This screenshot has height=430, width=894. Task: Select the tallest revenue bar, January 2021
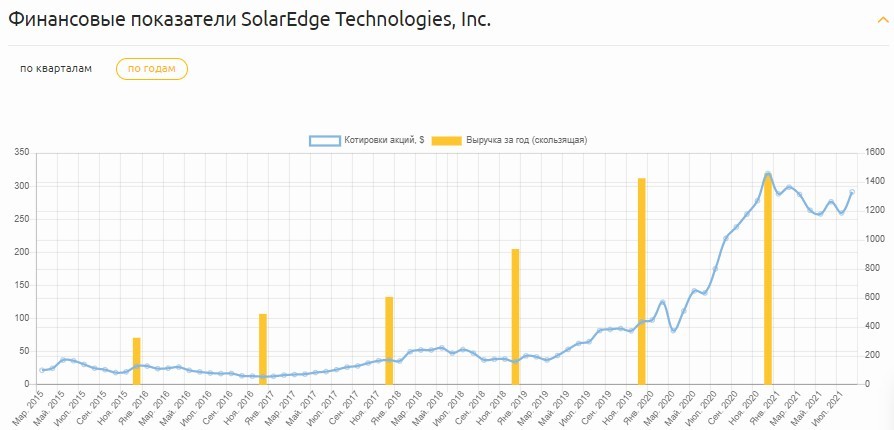click(x=767, y=280)
